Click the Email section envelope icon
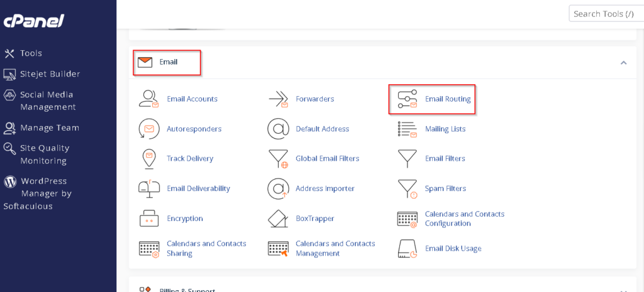 [145, 62]
